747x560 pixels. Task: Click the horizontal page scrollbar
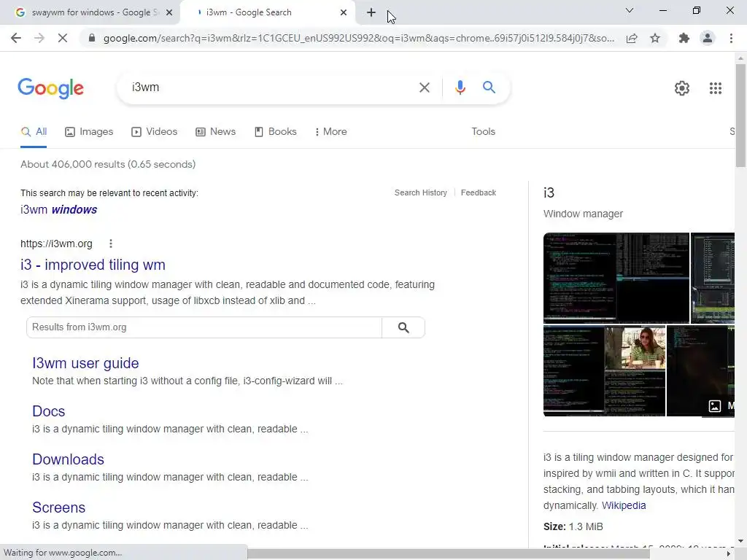448,554
